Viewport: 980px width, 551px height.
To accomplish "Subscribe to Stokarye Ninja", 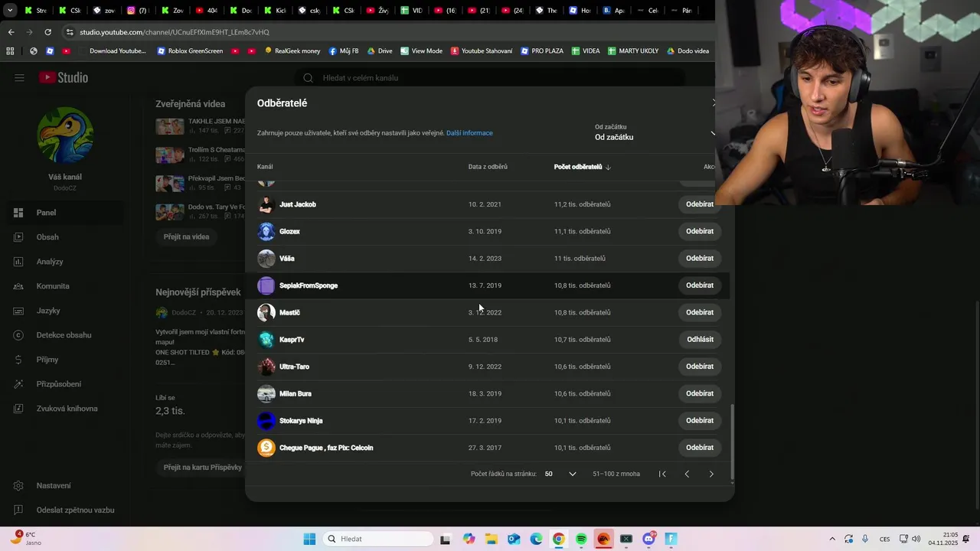I will click(x=700, y=421).
